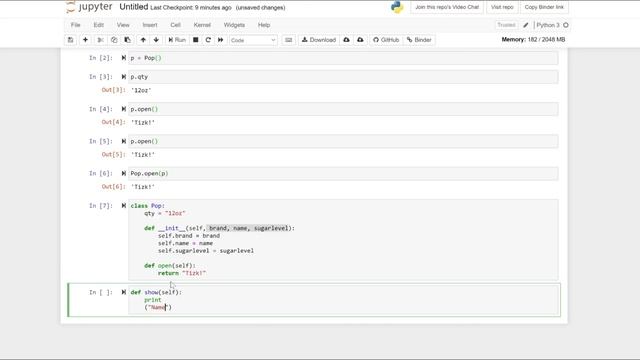This screenshot has width=640, height=360.
Task: Click the Python logo in the header
Action: [x=397, y=7]
